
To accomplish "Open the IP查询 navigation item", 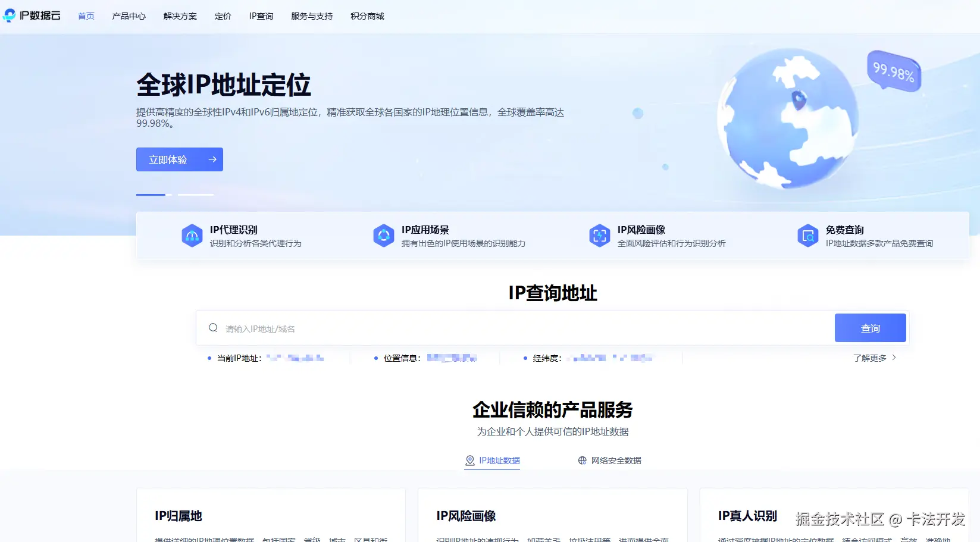I will [x=261, y=16].
